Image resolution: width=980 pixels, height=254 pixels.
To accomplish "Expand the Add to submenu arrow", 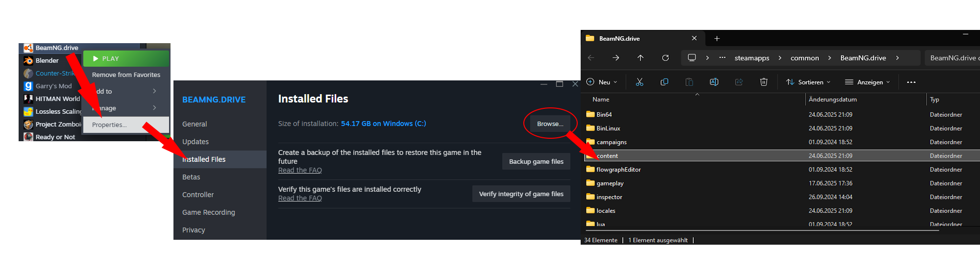I will pos(154,91).
